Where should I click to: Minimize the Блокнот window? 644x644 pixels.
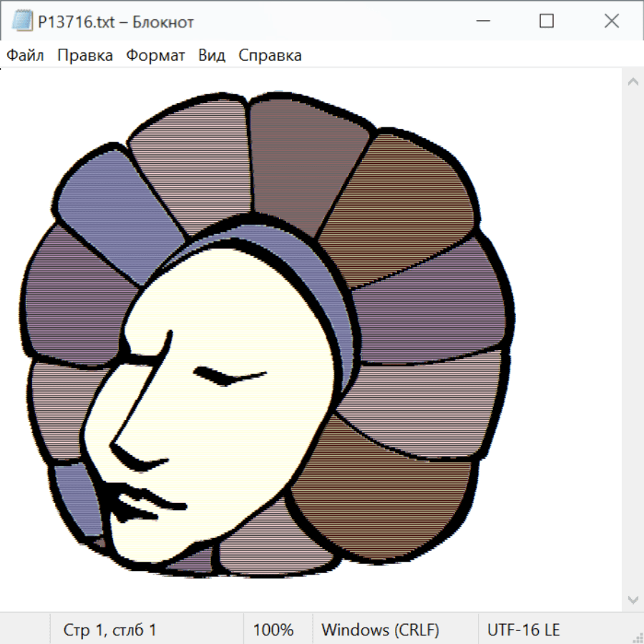482,21
